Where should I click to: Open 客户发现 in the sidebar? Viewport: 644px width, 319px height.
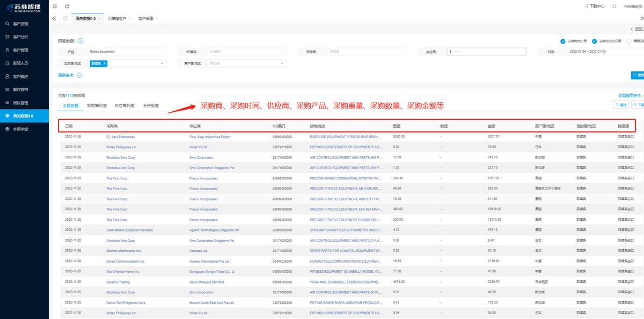20,24
